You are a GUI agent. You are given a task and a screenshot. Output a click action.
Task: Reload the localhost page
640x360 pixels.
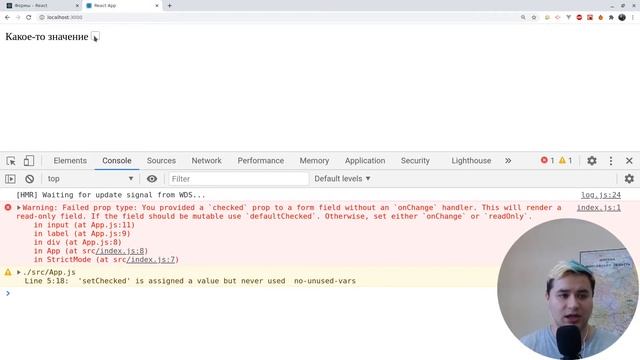coord(29,18)
